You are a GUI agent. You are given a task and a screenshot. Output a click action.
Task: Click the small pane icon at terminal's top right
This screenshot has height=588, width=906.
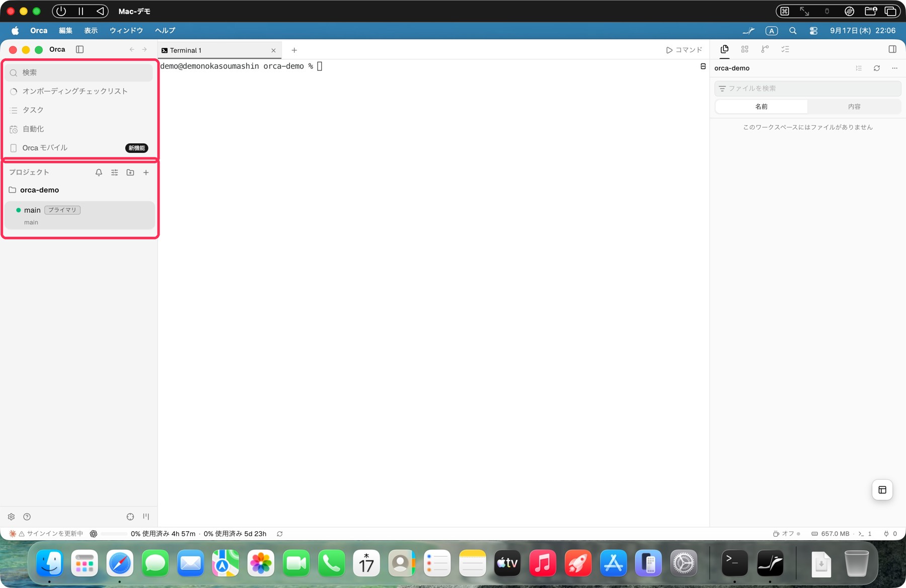point(703,66)
